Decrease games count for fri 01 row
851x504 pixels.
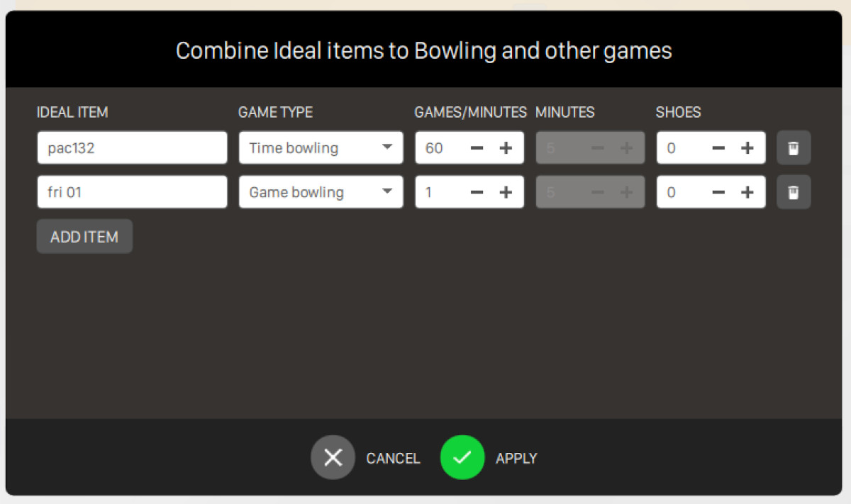pos(477,192)
